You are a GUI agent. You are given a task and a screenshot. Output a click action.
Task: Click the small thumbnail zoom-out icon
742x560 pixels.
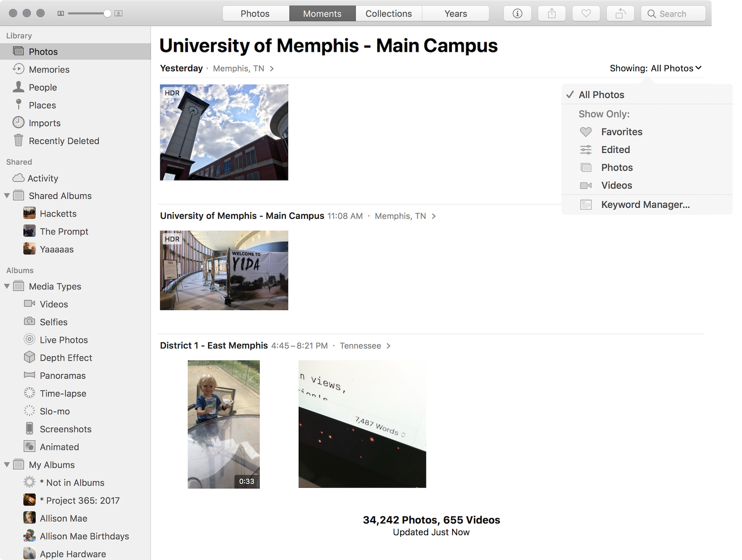(x=60, y=13)
